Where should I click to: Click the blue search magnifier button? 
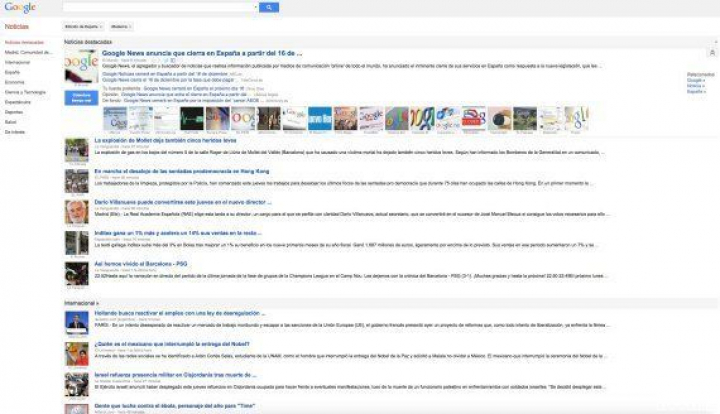coord(269,7)
